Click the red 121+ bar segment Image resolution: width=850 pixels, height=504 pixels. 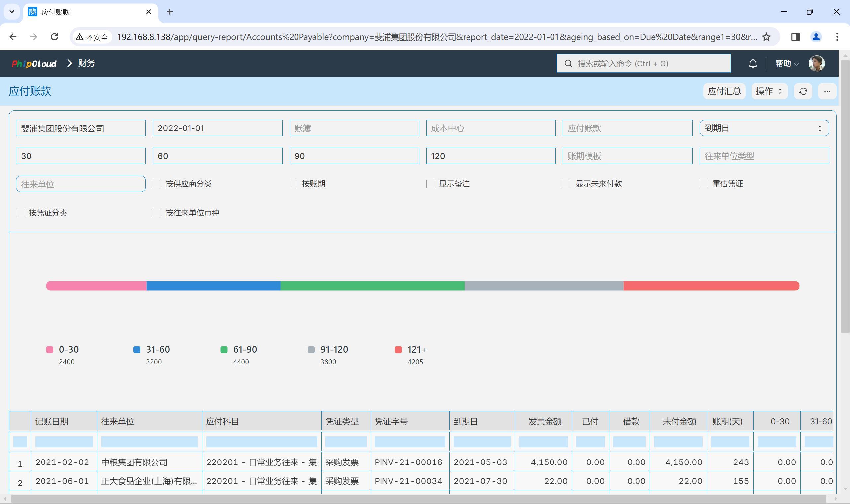coord(711,286)
